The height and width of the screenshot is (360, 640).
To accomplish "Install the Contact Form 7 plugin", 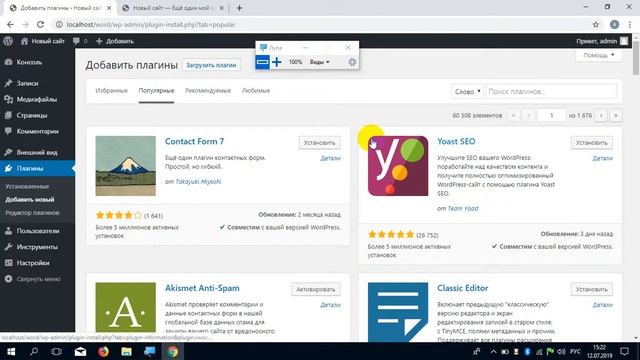I will click(x=319, y=142).
